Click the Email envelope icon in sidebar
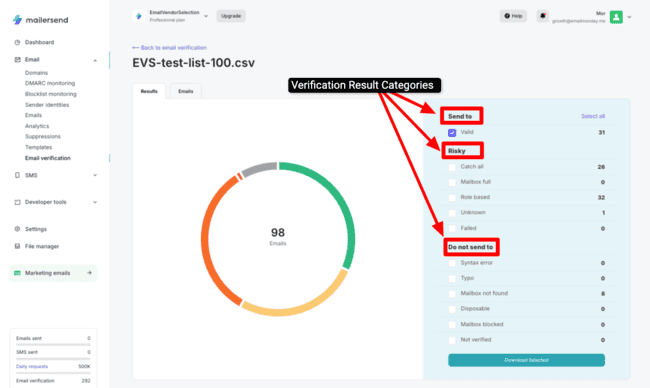This screenshot has width=650, height=388. [x=17, y=60]
